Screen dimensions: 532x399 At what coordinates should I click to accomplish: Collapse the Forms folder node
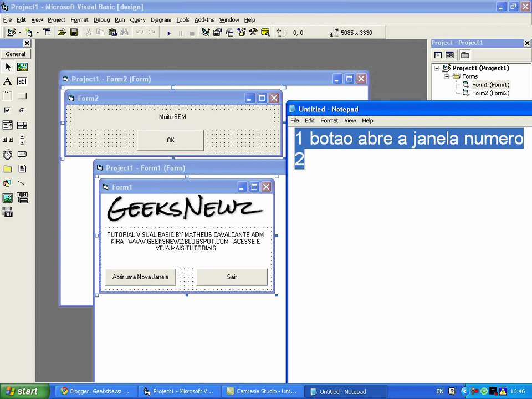pos(447,76)
